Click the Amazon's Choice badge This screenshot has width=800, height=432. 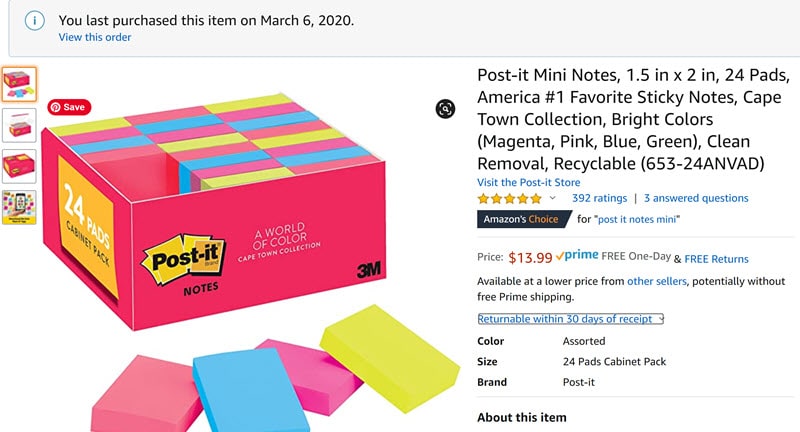523,218
